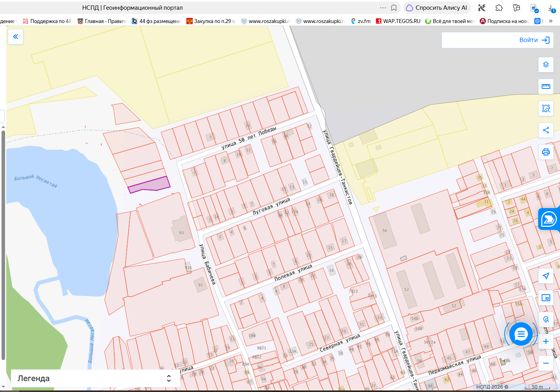
Task: Click Спросить Алису AI button
Action: point(437,8)
